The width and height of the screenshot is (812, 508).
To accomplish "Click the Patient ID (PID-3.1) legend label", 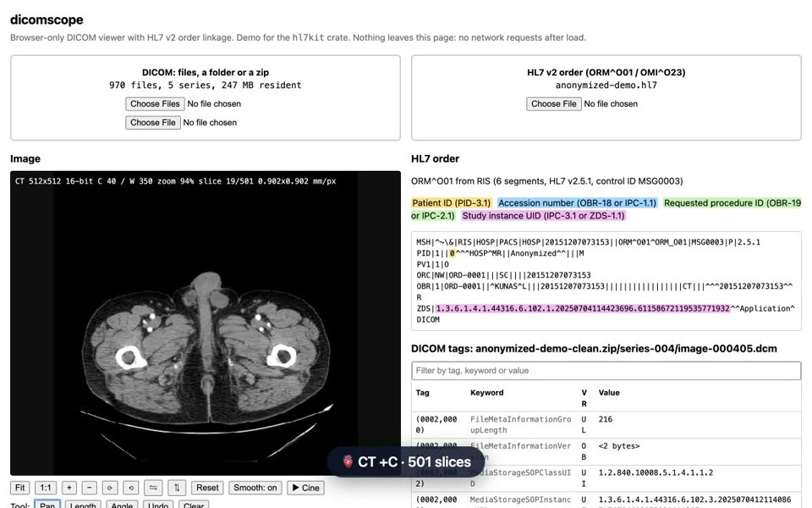I will coord(451,202).
